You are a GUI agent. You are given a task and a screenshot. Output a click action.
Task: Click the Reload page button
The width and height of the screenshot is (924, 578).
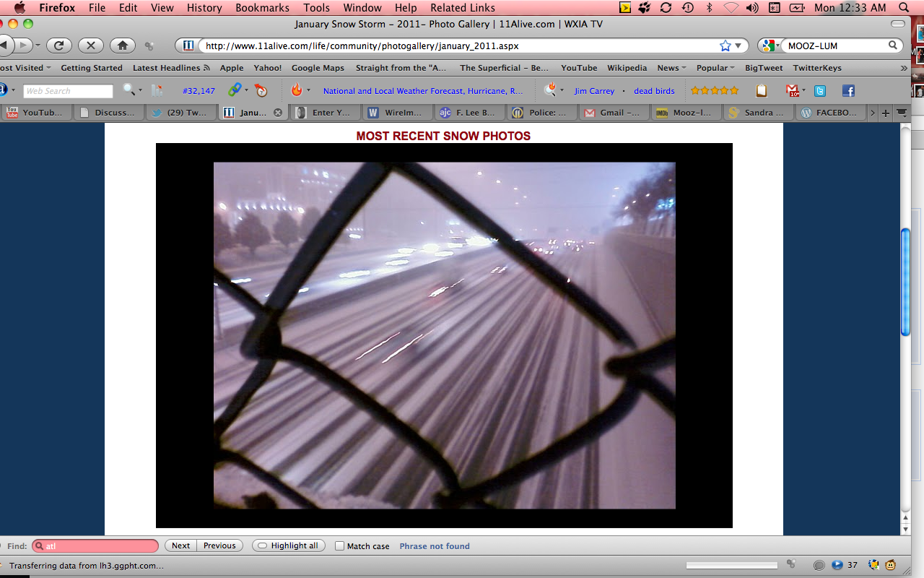tap(59, 46)
